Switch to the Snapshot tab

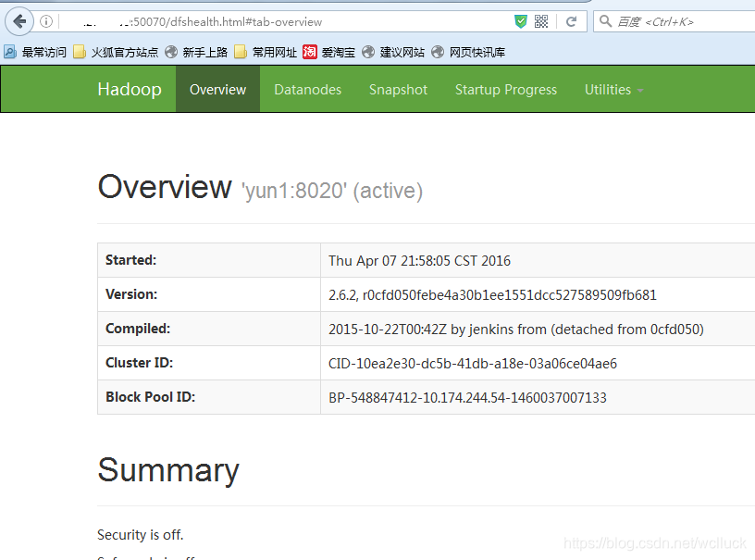(x=398, y=90)
